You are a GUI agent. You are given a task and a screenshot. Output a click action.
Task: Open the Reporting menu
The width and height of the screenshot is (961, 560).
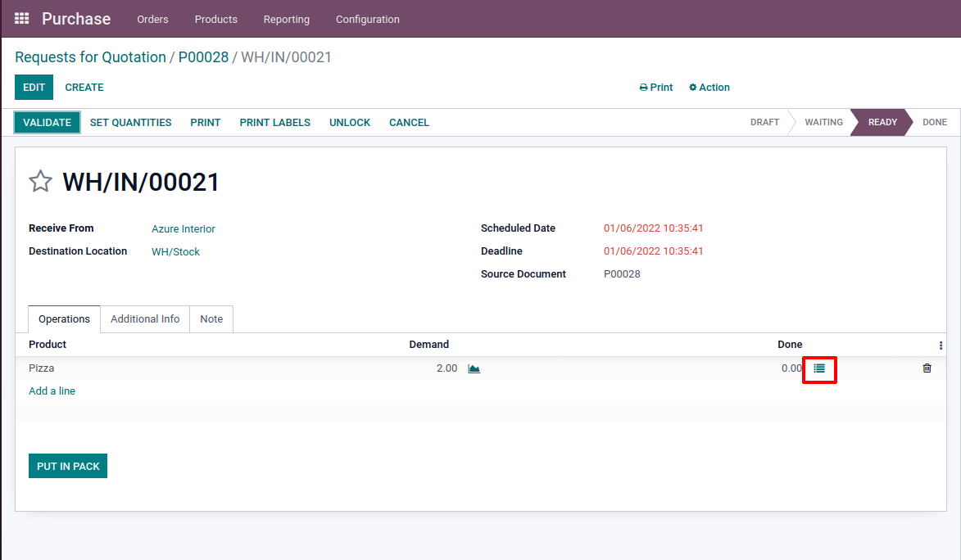pos(286,19)
